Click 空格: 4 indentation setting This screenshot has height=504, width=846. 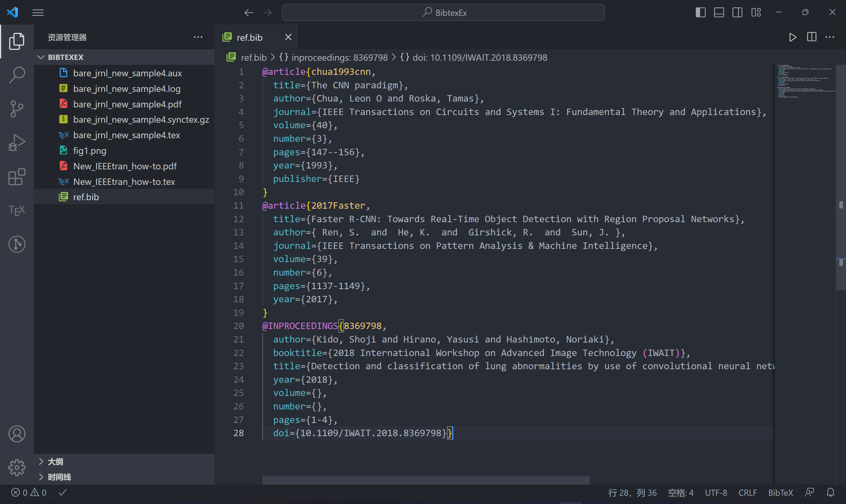[681, 493]
